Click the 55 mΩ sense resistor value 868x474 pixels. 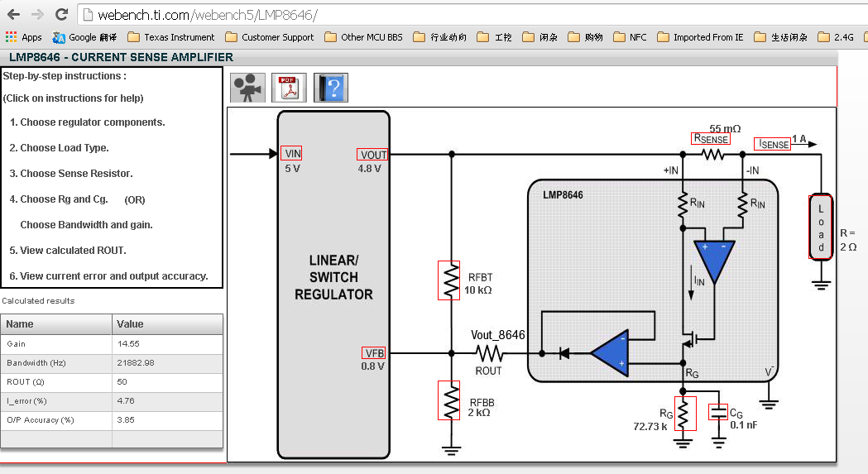coord(725,128)
